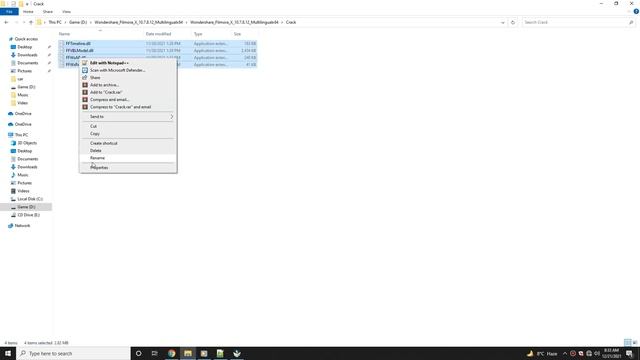The image size is (640, 360).
Task: Choose Scan with Microsoft Defender
Action: pyautogui.click(x=118, y=70)
